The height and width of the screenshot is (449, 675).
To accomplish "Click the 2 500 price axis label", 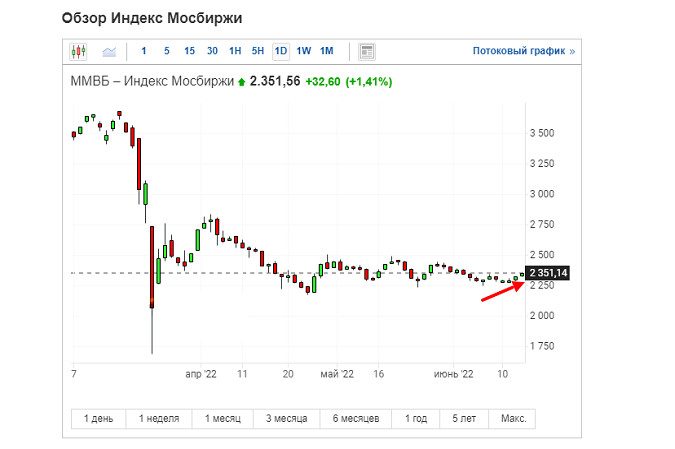I will (542, 255).
